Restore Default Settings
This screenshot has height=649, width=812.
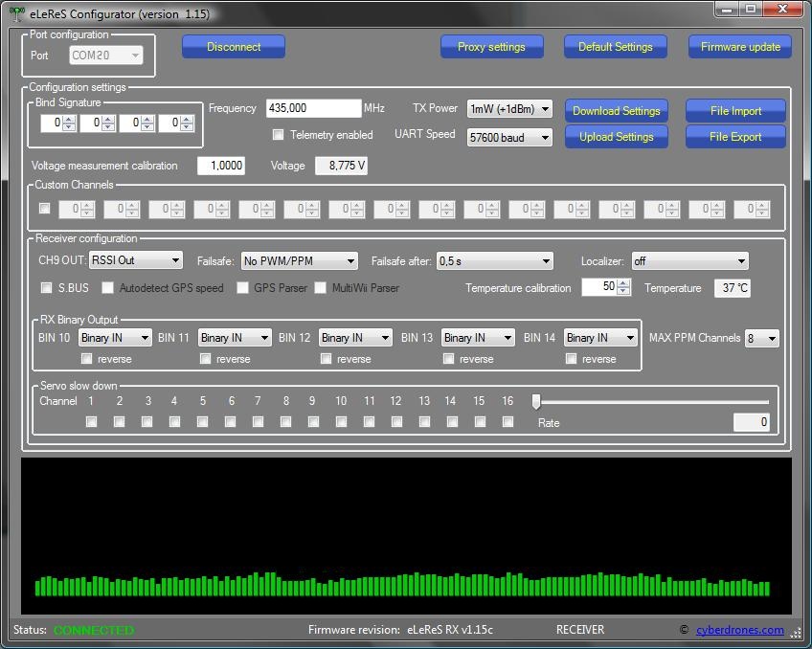click(615, 47)
